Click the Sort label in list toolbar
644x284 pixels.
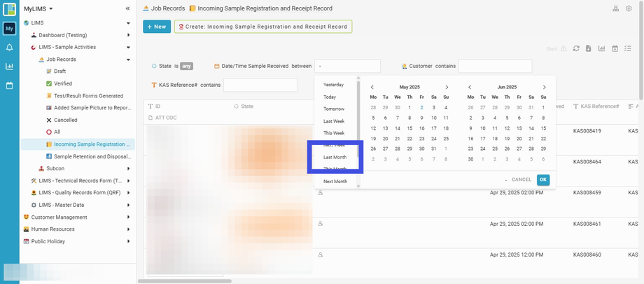coord(552,49)
